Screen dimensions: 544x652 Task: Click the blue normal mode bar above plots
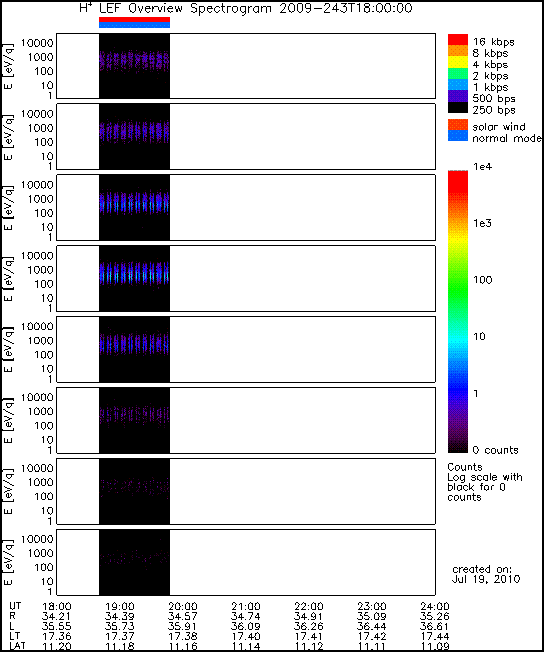click(x=134, y=25)
